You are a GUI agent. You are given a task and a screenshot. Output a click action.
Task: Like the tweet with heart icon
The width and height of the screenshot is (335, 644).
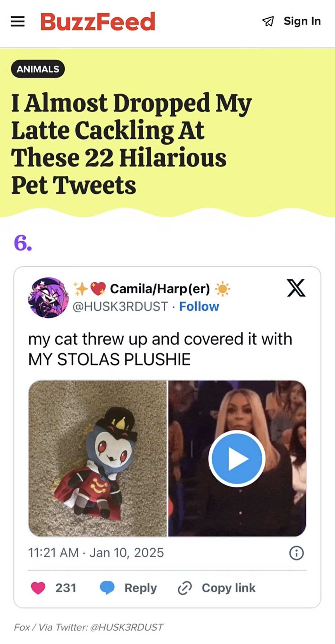pyautogui.click(x=38, y=588)
